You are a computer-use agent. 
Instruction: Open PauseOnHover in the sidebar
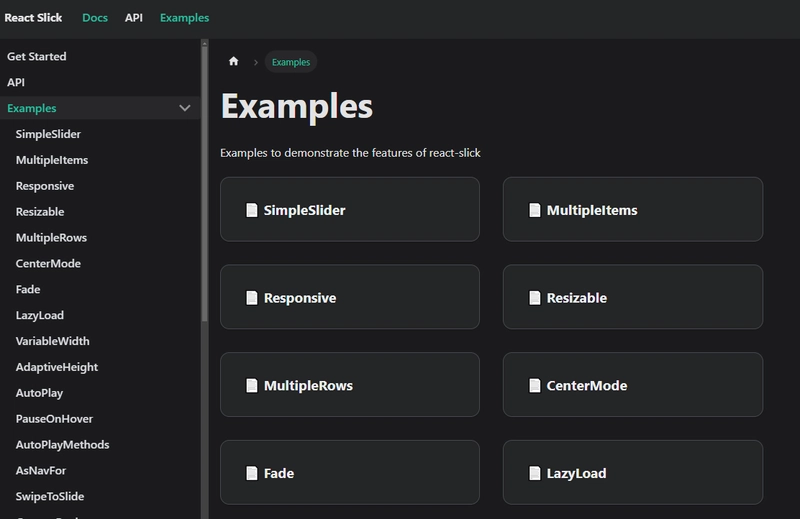pyautogui.click(x=54, y=419)
